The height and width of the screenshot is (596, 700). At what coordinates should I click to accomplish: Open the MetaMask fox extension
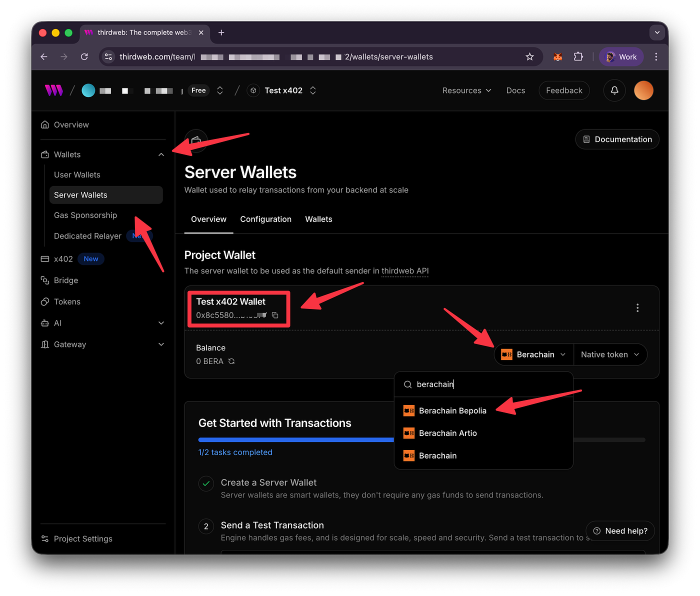pos(557,57)
